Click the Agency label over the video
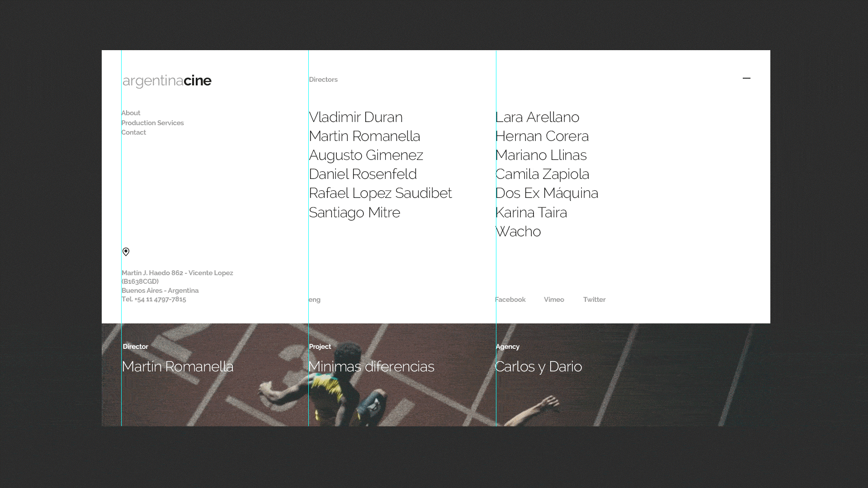 pyautogui.click(x=507, y=347)
